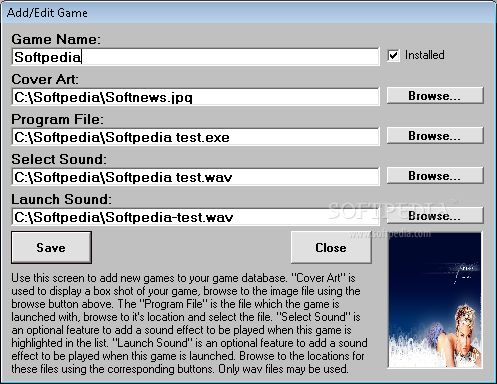Click the 'Installed' label text
Screen dimensions: 497x384
coord(425,55)
